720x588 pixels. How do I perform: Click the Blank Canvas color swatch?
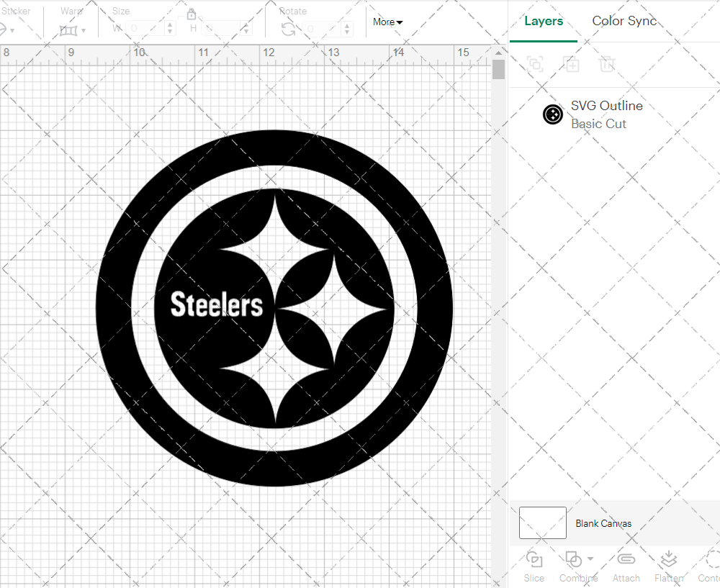(542, 523)
